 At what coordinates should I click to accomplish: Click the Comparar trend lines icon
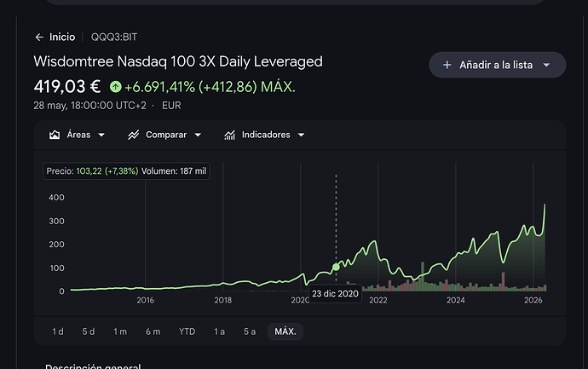click(x=134, y=135)
